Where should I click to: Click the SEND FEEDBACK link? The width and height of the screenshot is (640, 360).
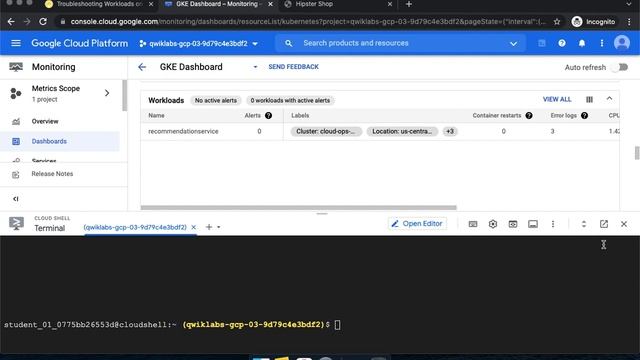click(293, 67)
